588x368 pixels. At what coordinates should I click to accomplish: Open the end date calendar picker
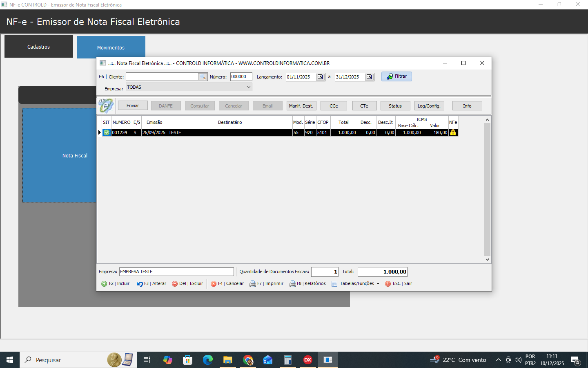click(369, 77)
